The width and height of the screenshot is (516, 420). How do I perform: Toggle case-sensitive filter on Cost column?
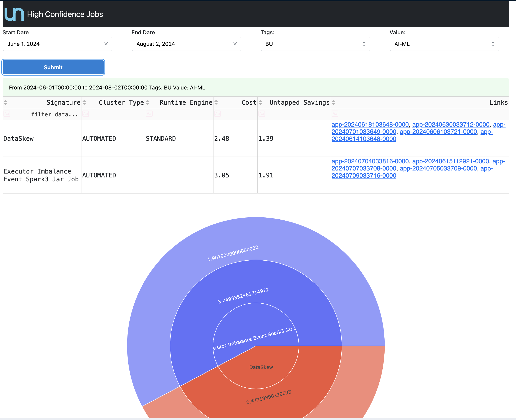pyautogui.click(x=217, y=114)
